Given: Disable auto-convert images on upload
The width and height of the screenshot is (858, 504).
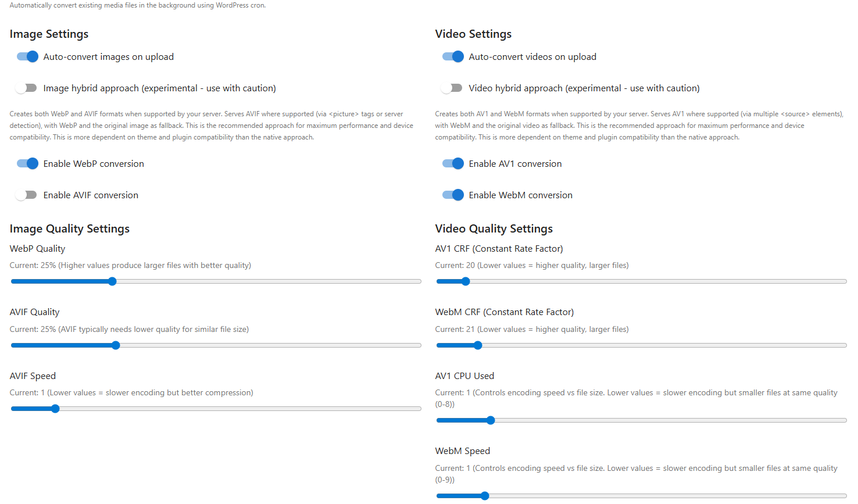Looking at the screenshot, I should 27,56.
